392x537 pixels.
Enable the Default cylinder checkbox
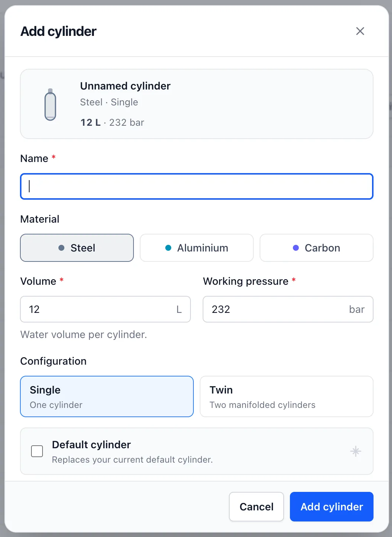37,451
